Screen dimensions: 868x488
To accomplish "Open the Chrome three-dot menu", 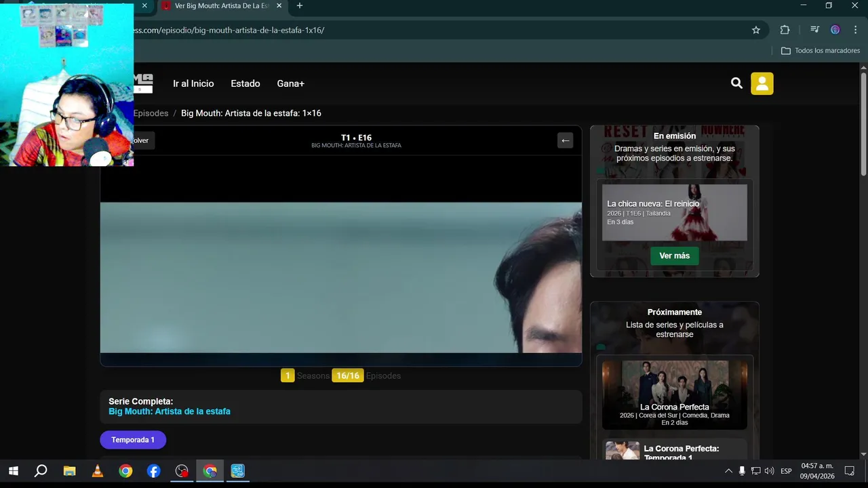I will click(x=855, y=30).
